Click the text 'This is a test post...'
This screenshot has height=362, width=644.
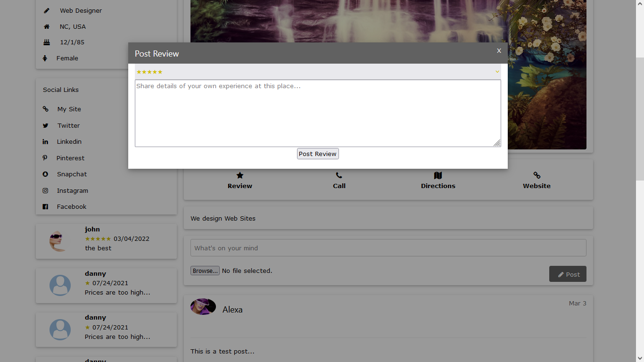point(223,351)
